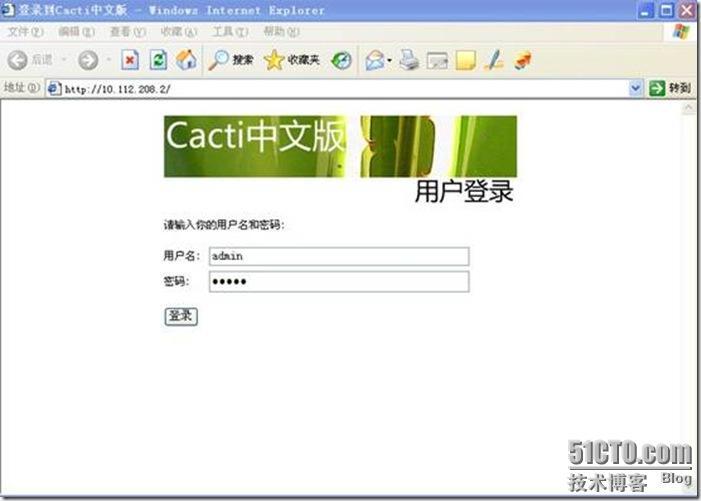701x501 pixels.
Task: Click the window-shaped toolbar icon after the printer
Action: coord(437,61)
